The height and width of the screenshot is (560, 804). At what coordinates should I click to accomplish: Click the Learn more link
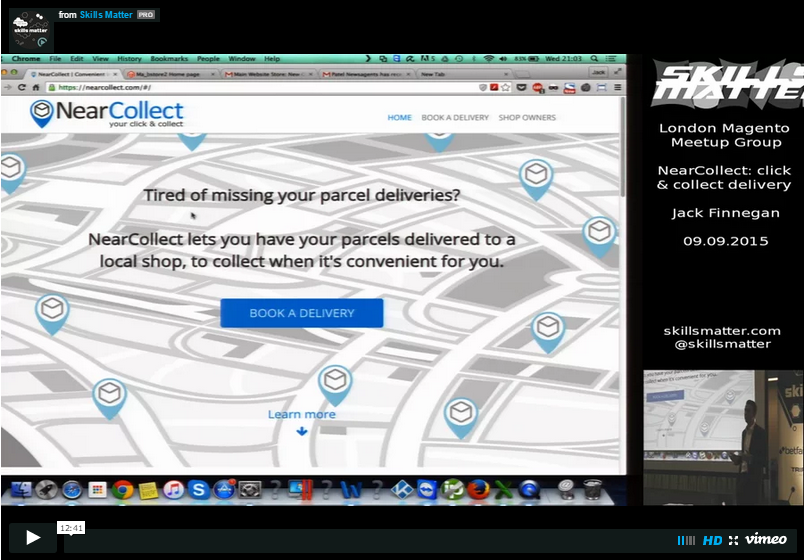click(302, 414)
